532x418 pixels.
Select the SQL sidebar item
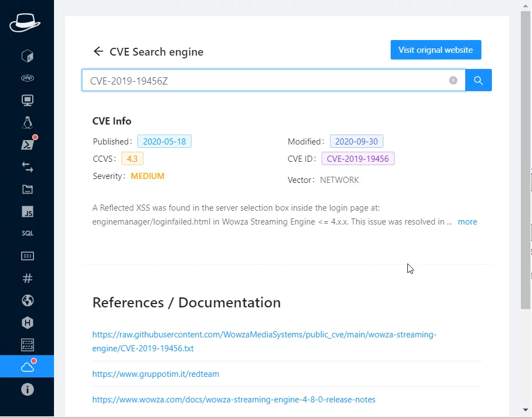tap(27, 233)
